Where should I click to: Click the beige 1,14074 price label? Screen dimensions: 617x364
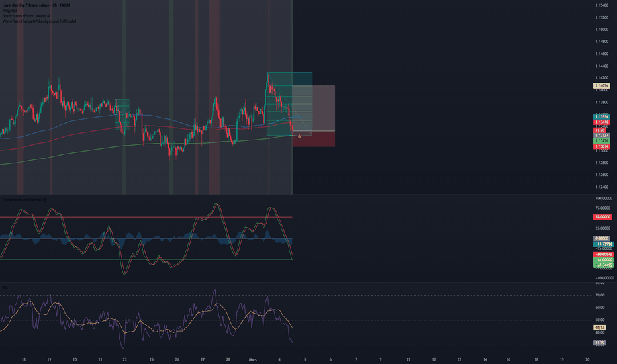coord(602,86)
